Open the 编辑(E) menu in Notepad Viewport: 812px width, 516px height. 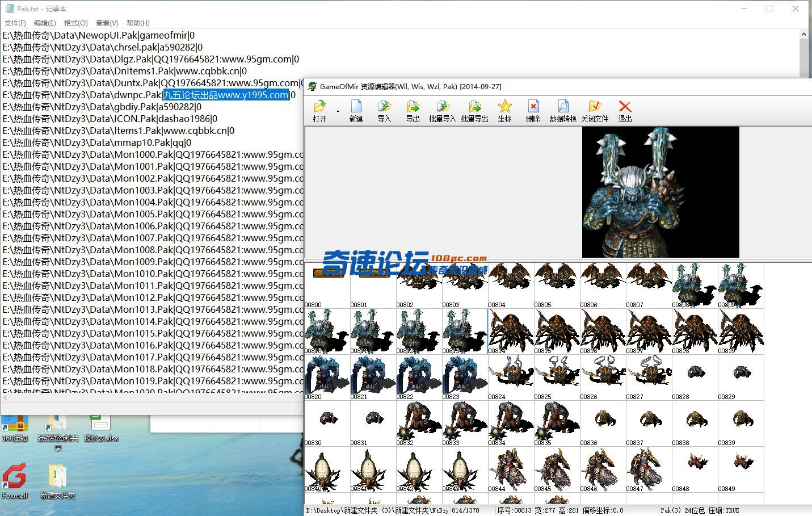click(x=45, y=23)
